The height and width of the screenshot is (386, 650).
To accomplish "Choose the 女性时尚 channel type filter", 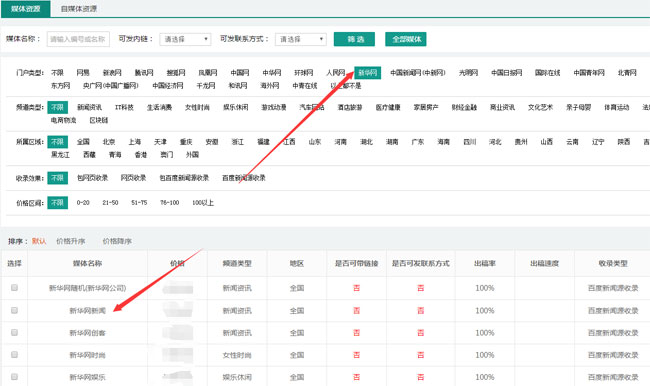I will pyautogui.click(x=197, y=107).
